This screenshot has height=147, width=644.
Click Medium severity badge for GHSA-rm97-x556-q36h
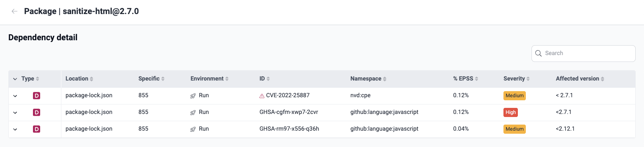[514, 129]
